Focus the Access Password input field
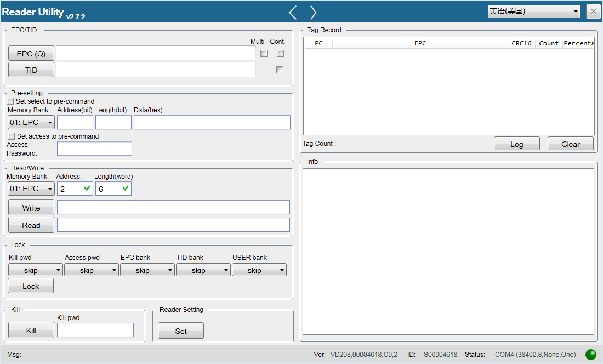 point(95,149)
